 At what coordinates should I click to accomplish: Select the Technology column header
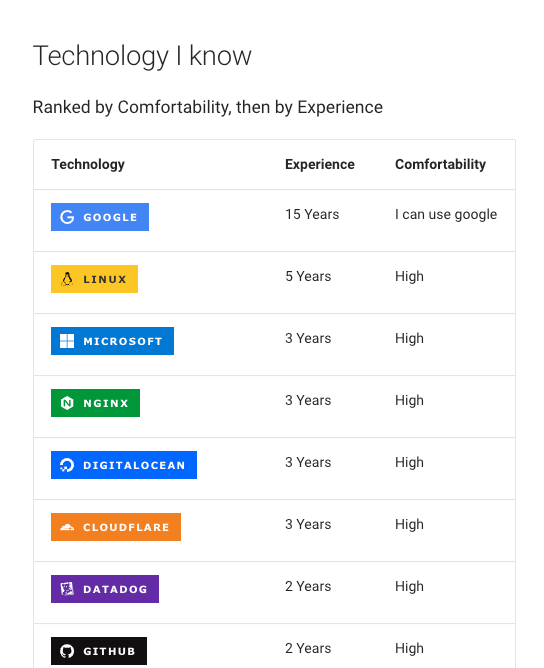pyautogui.click(x=88, y=164)
